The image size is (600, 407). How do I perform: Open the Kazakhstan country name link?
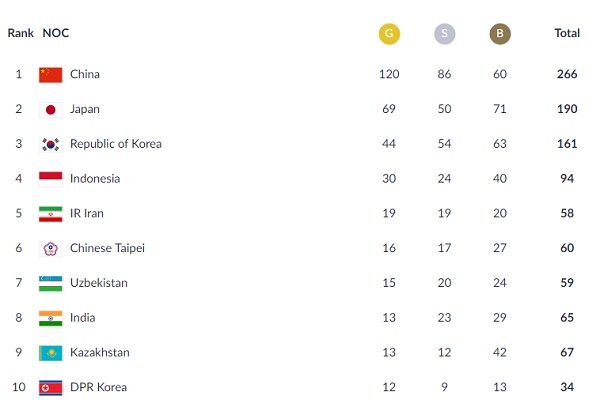tap(100, 352)
